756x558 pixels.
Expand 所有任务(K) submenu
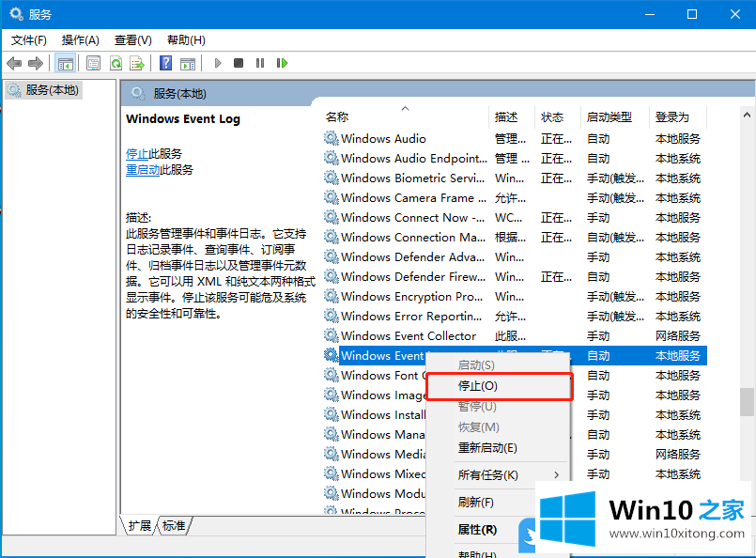(498, 475)
